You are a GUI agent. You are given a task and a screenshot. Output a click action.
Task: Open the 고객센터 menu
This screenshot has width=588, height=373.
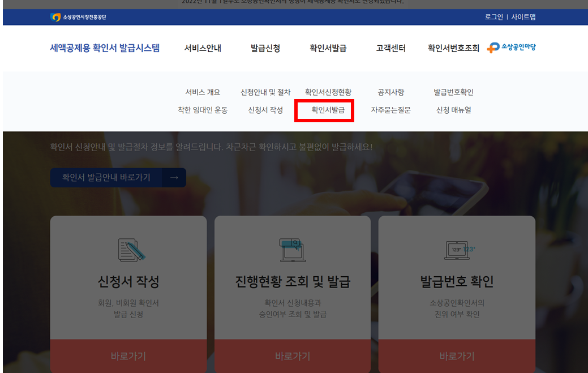click(x=391, y=48)
